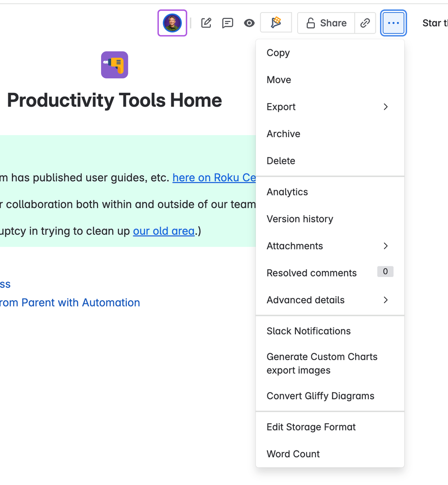The width and height of the screenshot is (448, 485).
Task: Choose Convert Gliffy Diagrams
Action: 330,396
